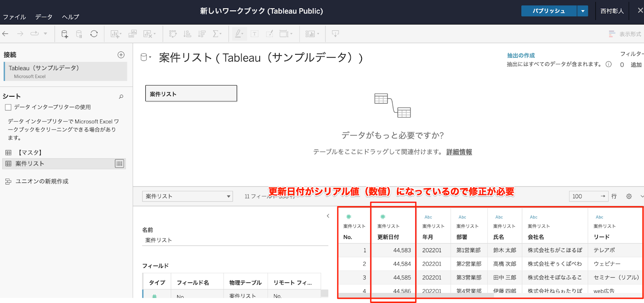Click the cell 鈴木 太郎

pos(505,250)
